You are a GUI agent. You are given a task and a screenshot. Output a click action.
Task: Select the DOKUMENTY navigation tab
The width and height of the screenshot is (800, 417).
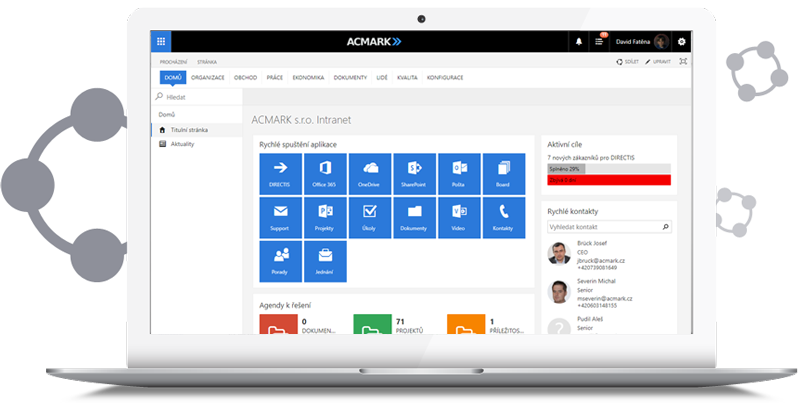click(351, 78)
